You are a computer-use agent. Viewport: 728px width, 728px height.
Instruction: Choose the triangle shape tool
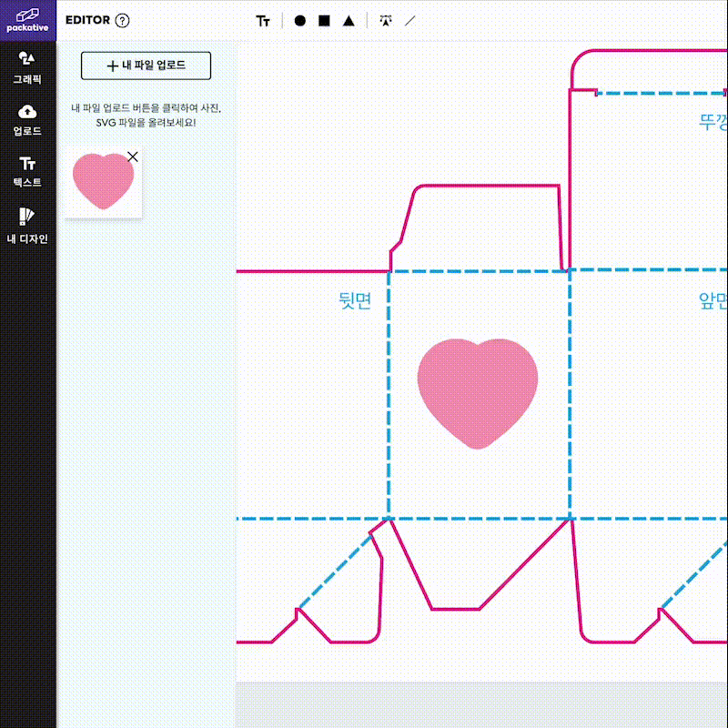coord(349,21)
